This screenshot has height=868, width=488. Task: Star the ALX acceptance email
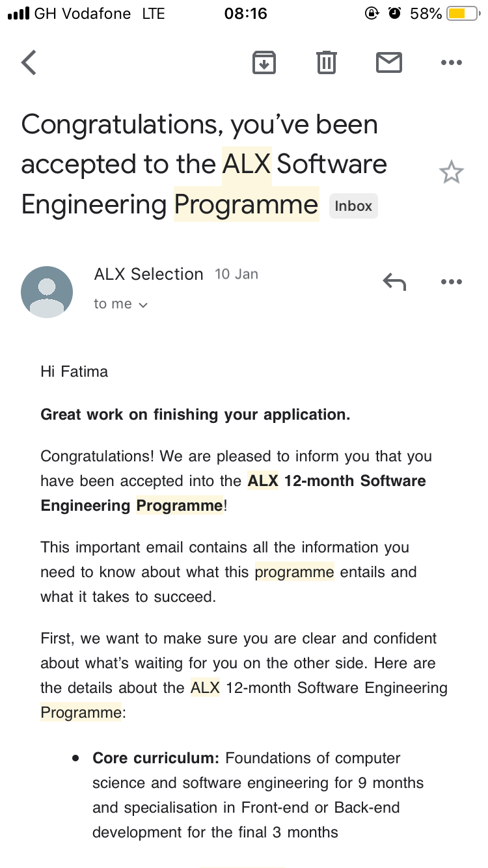click(x=452, y=172)
